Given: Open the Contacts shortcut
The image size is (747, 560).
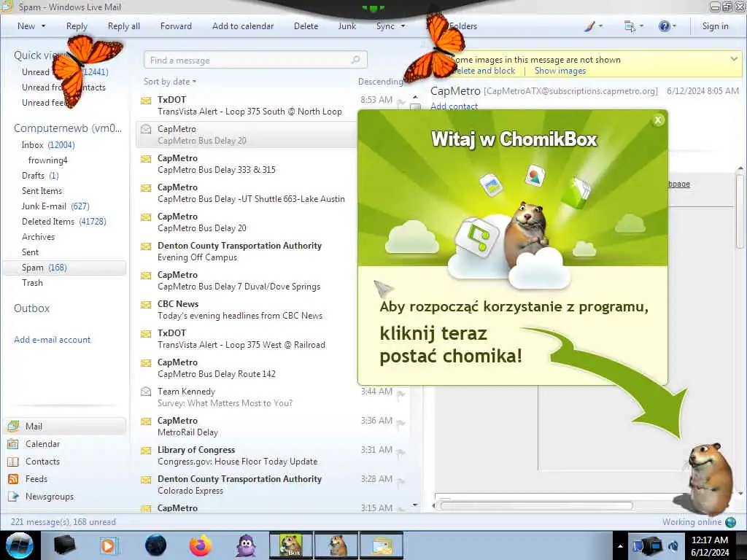Looking at the screenshot, I should tap(13, 462).
